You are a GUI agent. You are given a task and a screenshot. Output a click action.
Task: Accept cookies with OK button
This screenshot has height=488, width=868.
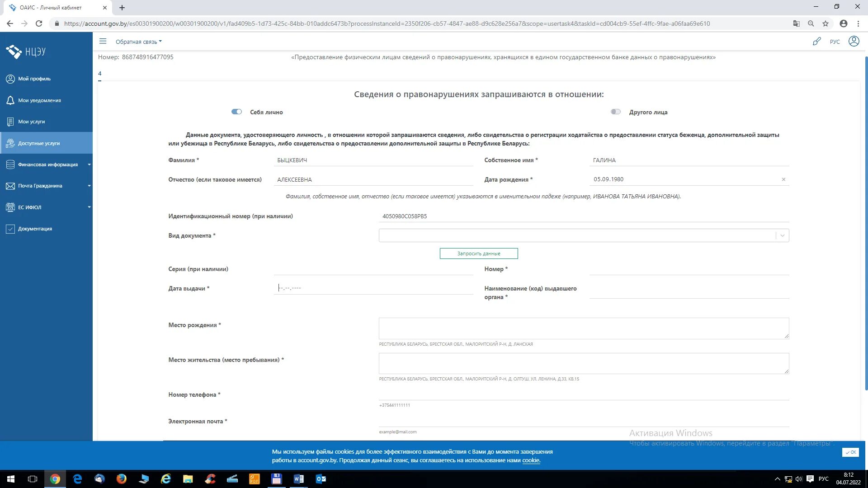pyautogui.click(x=850, y=452)
